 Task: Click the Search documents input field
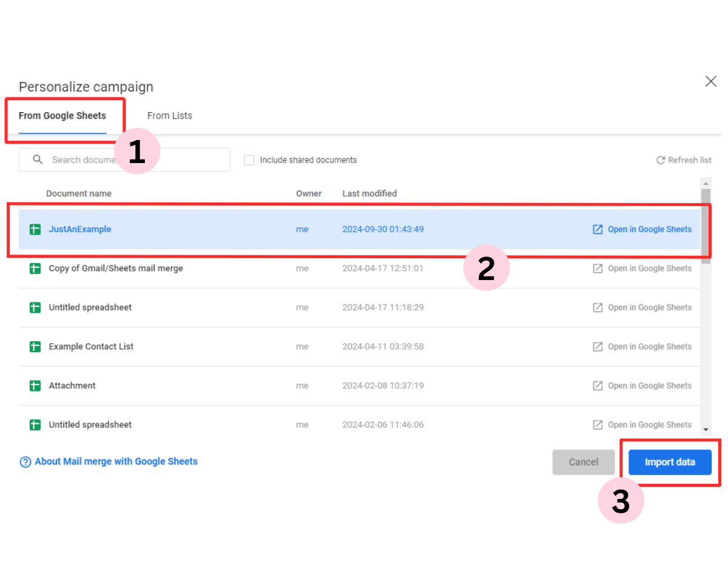click(x=124, y=160)
